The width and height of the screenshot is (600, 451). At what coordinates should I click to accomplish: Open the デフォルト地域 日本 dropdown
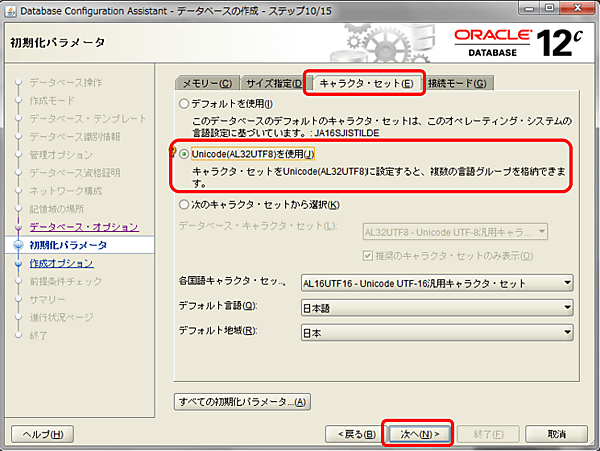(x=437, y=333)
